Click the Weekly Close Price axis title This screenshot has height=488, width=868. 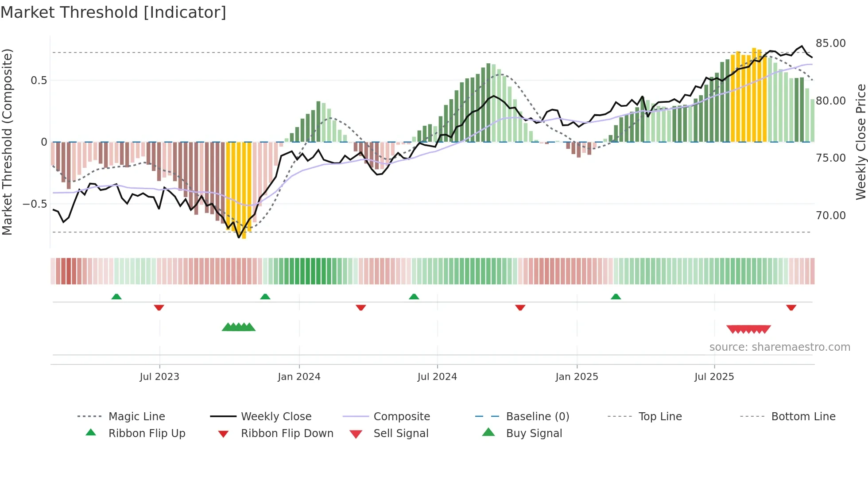860,142
